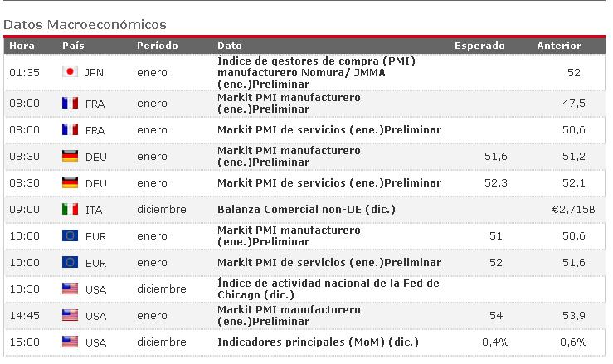Click the Anterior column header
Image resolution: width=613 pixels, height=364 pixels.
click(560, 46)
